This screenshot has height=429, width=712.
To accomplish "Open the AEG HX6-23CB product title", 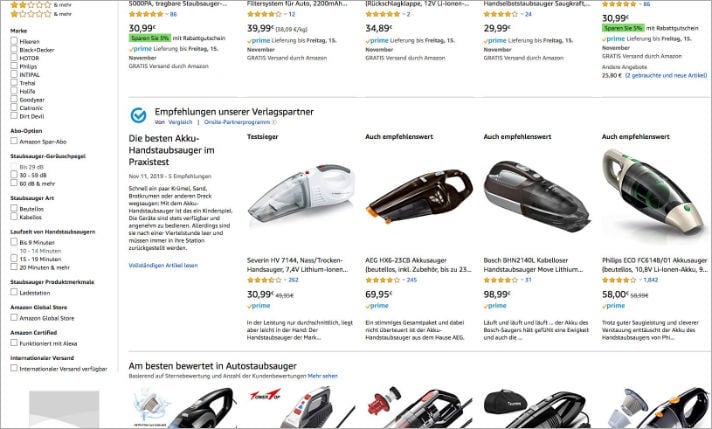I will click(418, 265).
